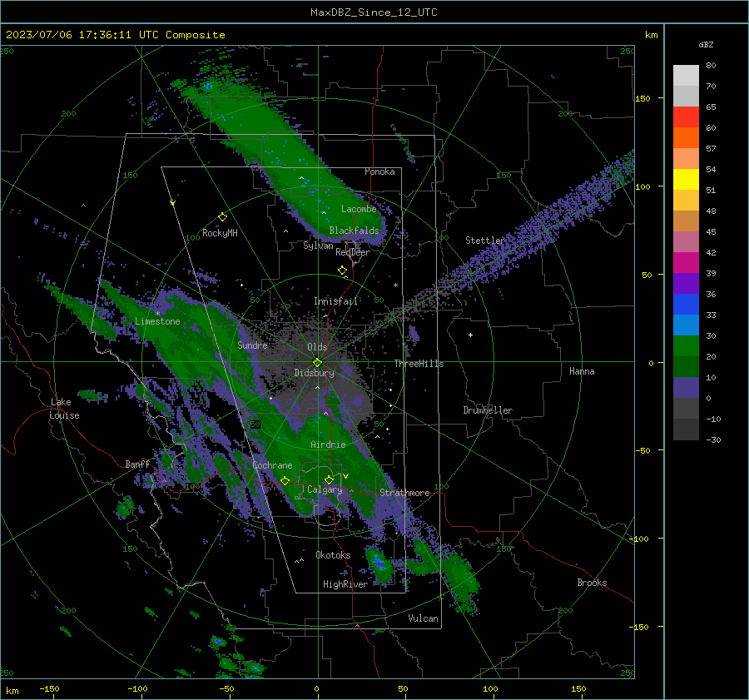Click the Olds city label

pyautogui.click(x=317, y=347)
